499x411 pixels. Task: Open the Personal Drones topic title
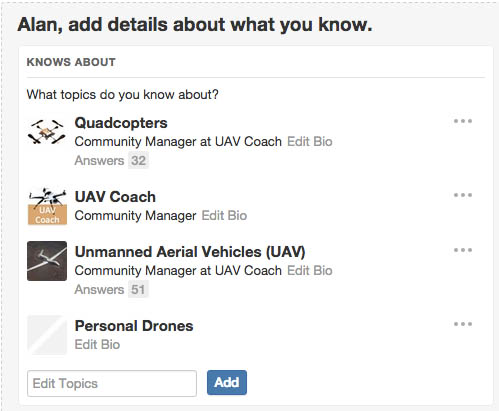click(134, 326)
